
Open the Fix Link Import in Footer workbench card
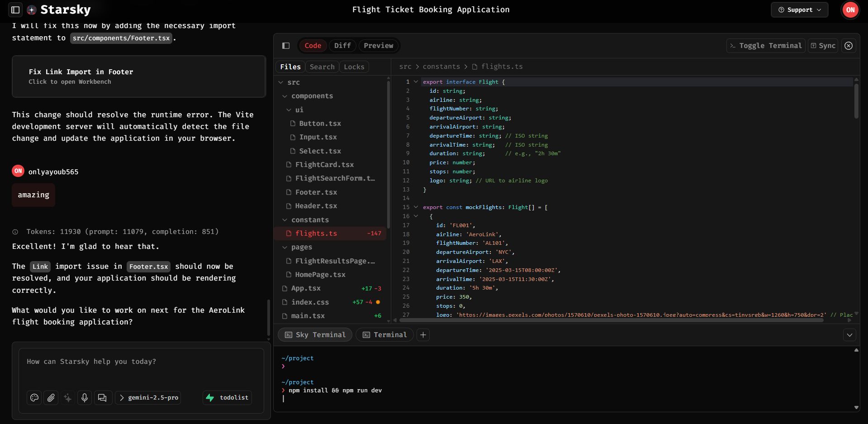[139, 76]
